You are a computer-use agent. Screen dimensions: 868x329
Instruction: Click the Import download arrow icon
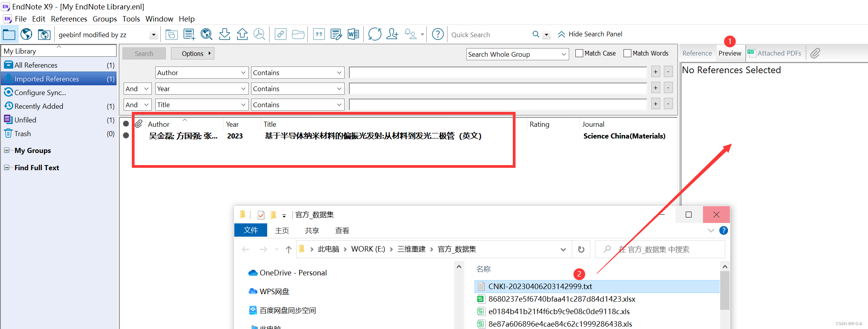click(225, 34)
